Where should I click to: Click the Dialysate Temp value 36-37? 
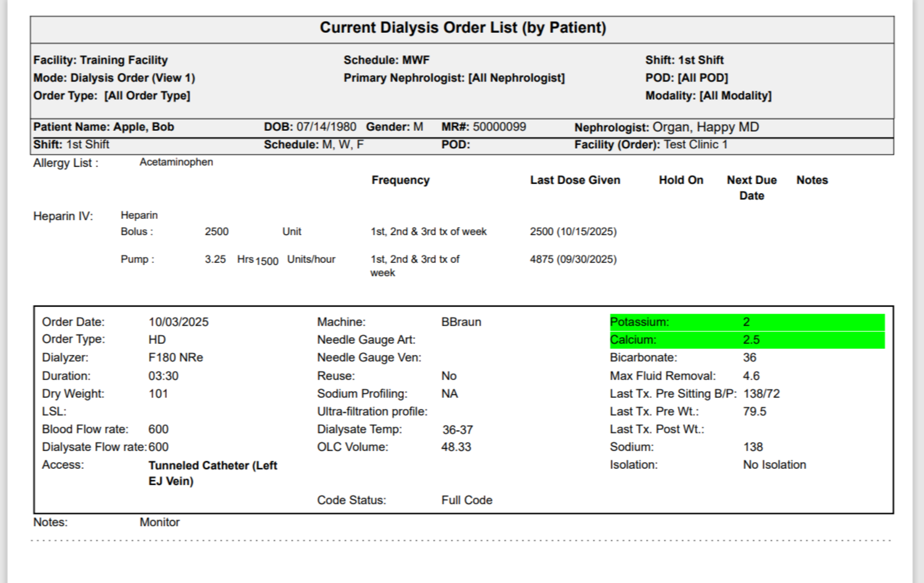(x=458, y=430)
